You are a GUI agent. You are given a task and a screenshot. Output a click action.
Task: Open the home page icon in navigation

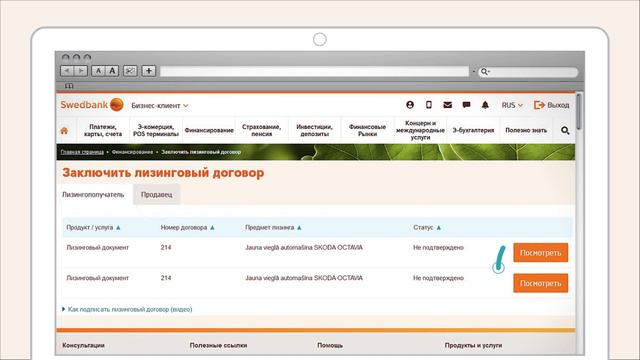(x=64, y=131)
